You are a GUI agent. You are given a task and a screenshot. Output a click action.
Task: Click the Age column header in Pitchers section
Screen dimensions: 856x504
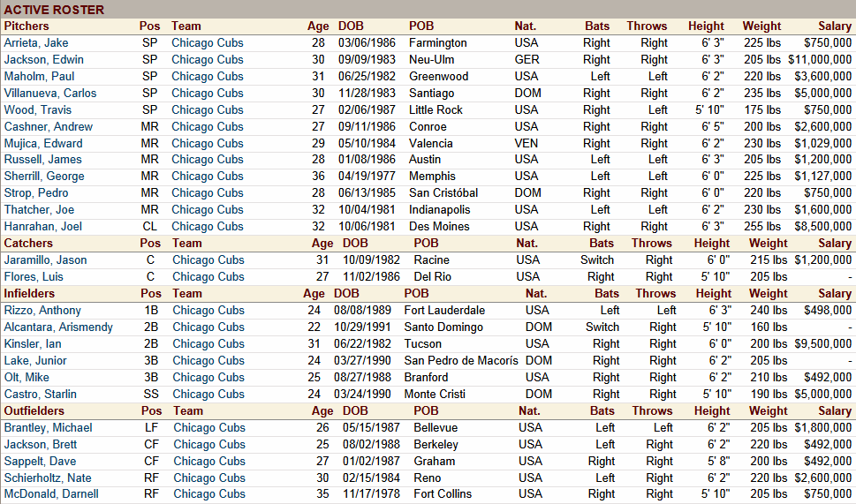318,26
